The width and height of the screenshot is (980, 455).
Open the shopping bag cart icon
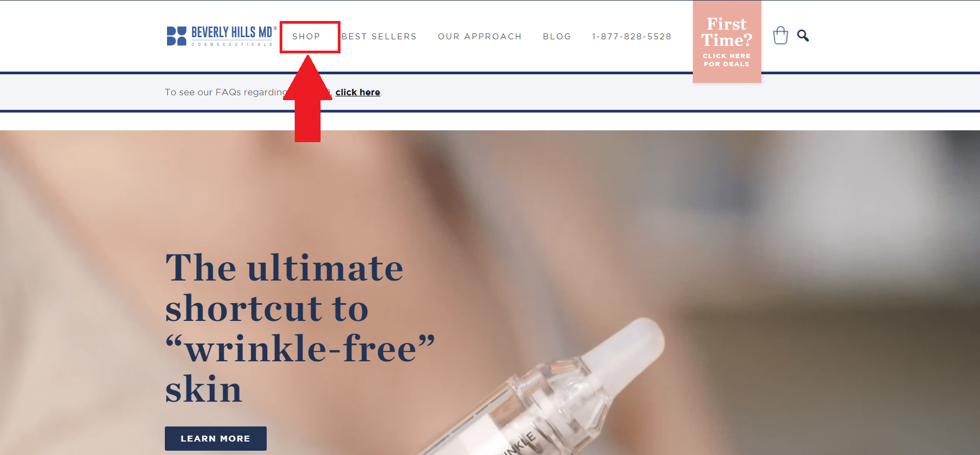pyautogui.click(x=780, y=36)
